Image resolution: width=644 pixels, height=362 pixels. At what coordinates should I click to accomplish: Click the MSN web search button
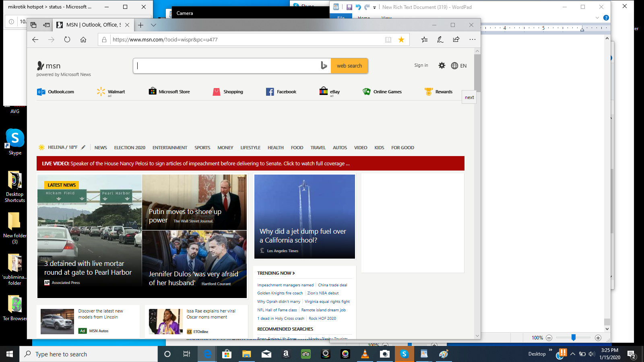pyautogui.click(x=349, y=66)
